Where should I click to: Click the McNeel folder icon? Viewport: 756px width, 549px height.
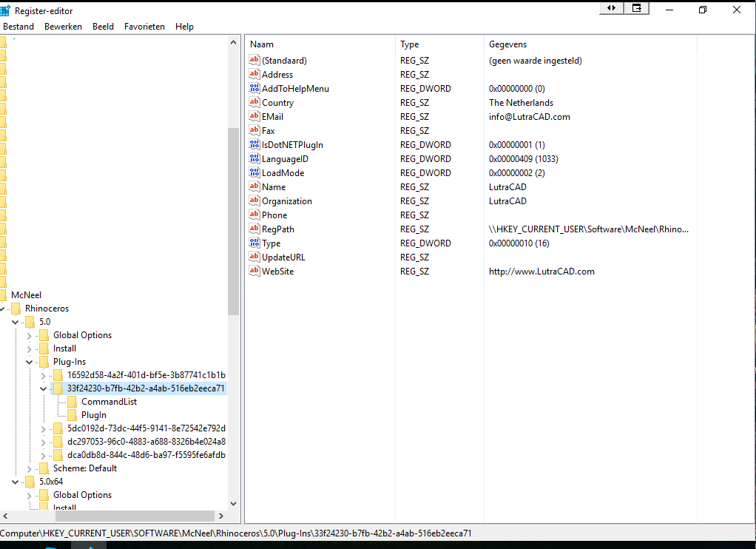click(x=3, y=294)
